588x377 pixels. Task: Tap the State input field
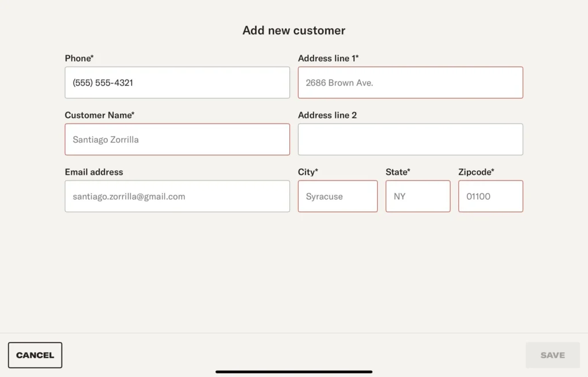coord(417,197)
